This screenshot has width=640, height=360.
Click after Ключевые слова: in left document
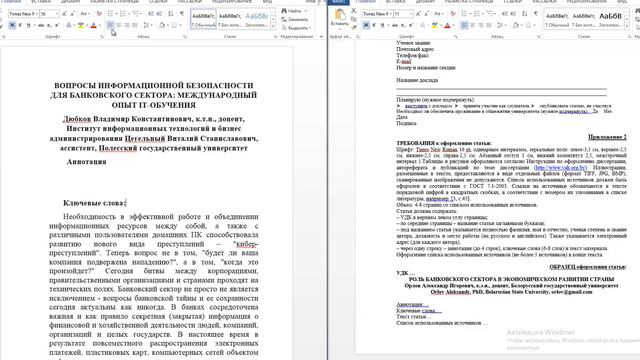tap(126, 203)
